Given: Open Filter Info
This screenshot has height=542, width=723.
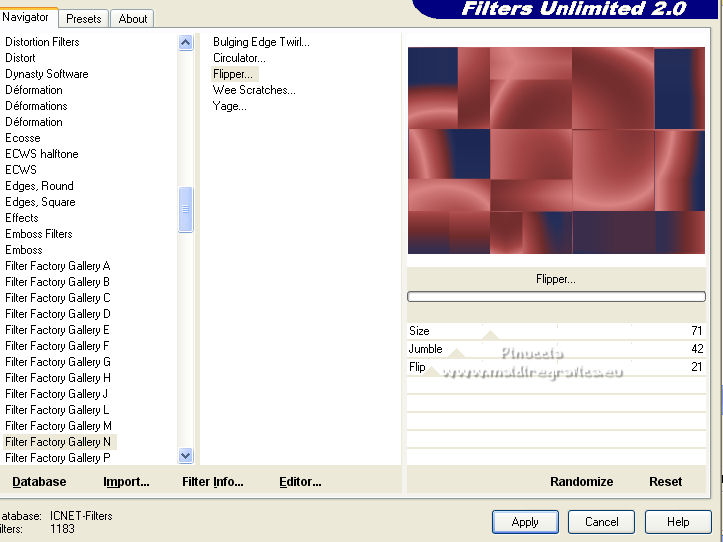Looking at the screenshot, I should point(213,482).
